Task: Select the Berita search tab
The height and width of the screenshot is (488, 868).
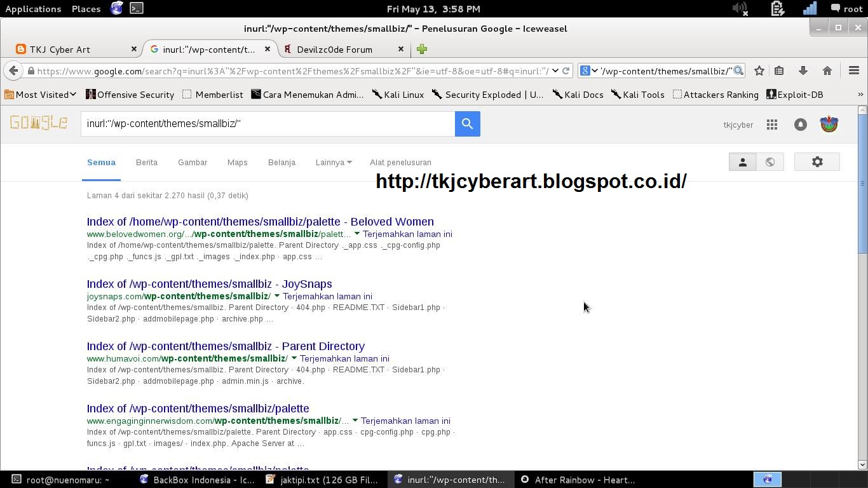Action: click(x=147, y=163)
